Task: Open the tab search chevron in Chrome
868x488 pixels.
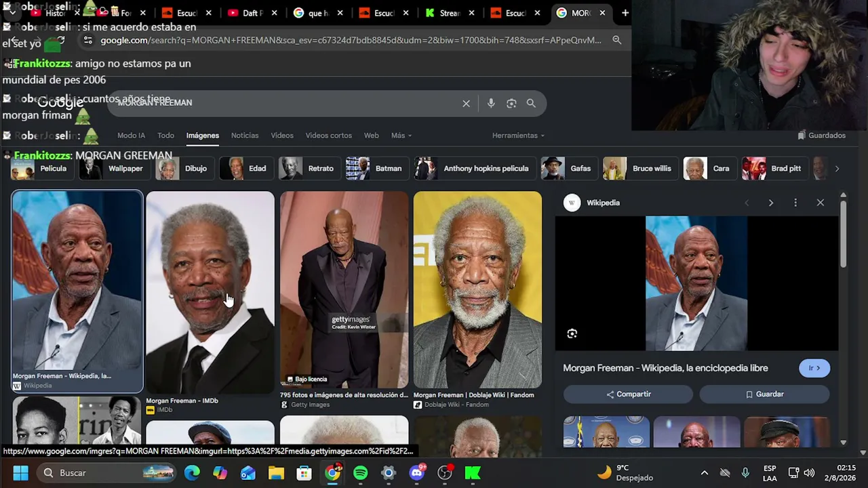Action: point(12,12)
